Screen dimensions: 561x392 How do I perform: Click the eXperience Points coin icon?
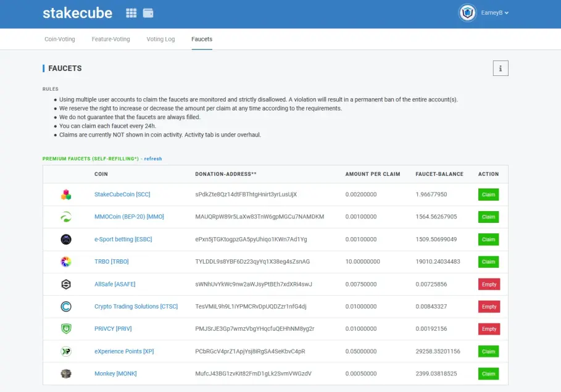click(x=66, y=351)
